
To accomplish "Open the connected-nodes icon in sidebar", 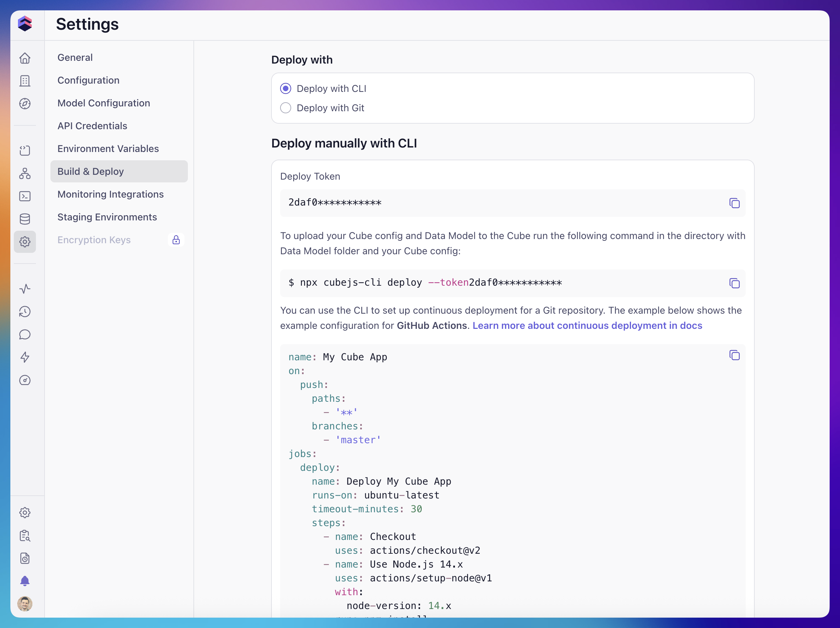I will click(25, 173).
